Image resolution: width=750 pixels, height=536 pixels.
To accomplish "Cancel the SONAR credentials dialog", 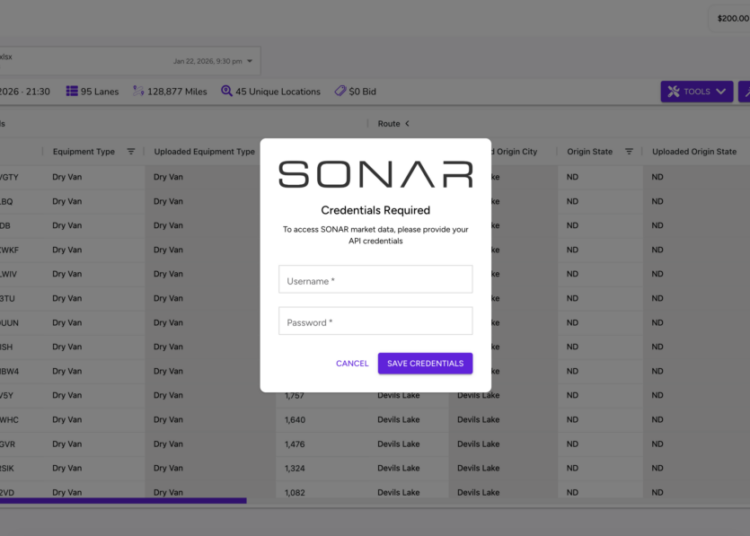I will click(352, 363).
